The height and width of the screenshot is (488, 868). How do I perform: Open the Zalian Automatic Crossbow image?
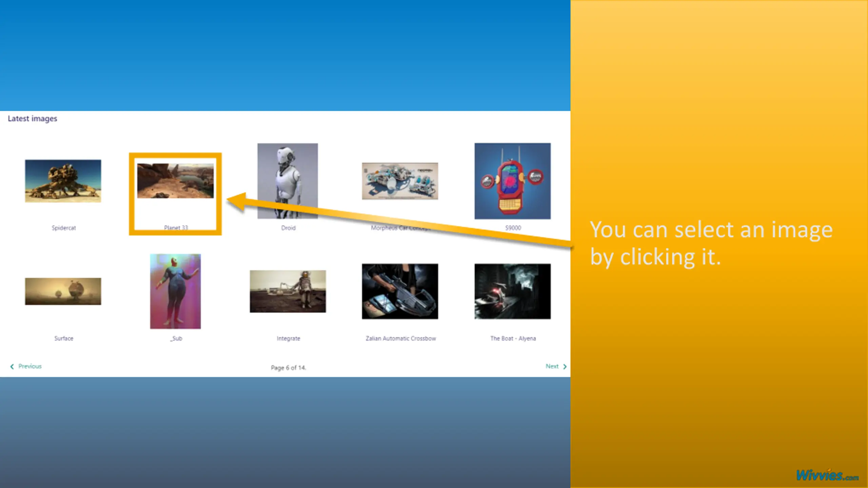pos(400,291)
